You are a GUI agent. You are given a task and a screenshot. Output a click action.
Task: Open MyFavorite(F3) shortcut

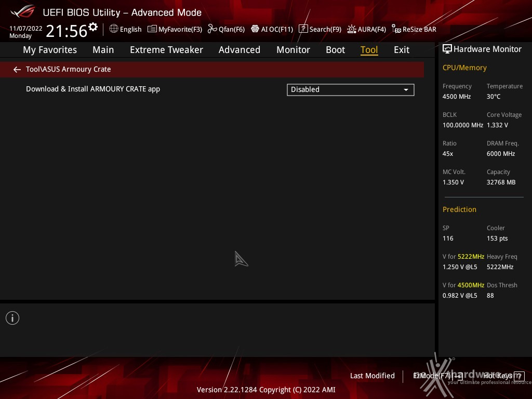point(180,29)
